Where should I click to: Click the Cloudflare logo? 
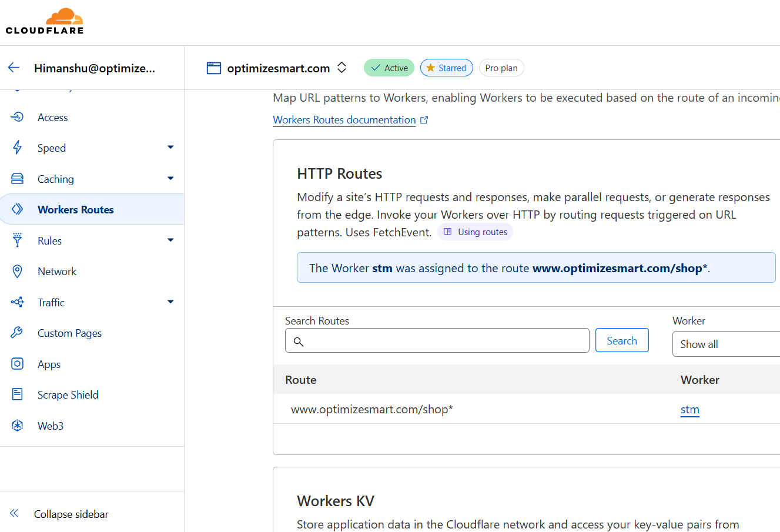[x=45, y=21]
